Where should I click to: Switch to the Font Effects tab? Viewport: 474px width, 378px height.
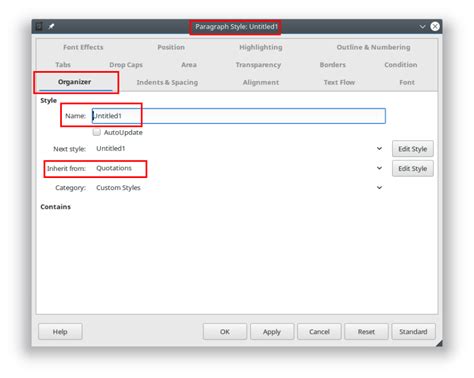[83, 47]
